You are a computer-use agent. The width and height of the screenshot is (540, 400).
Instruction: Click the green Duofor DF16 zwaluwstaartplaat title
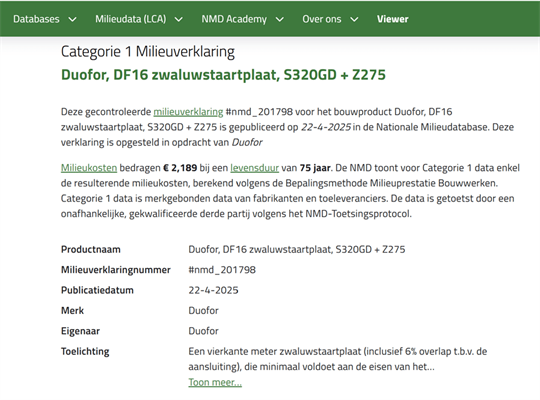point(223,75)
